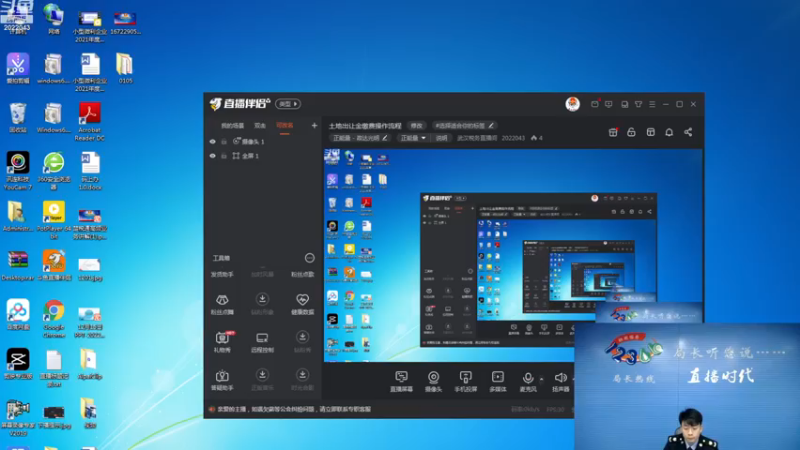The image size is (800, 450).
Task: Open the mail icon with red dot in title bar
Action: click(595, 104)
